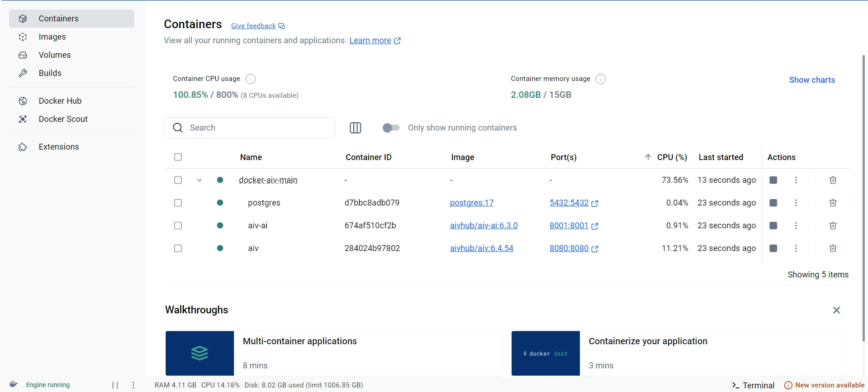Stop the postgres container
Screen dimensions: 868x392
coord(773,203)
